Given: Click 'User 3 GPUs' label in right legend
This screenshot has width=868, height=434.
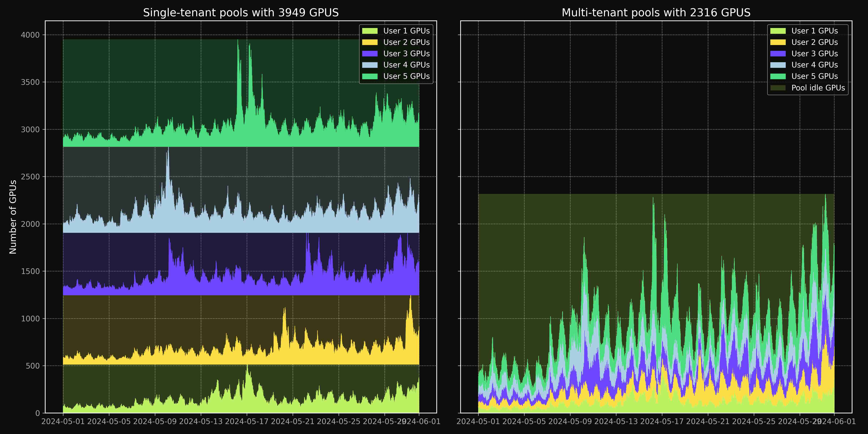Looking at the screenshot, I should tap(815, 54).
